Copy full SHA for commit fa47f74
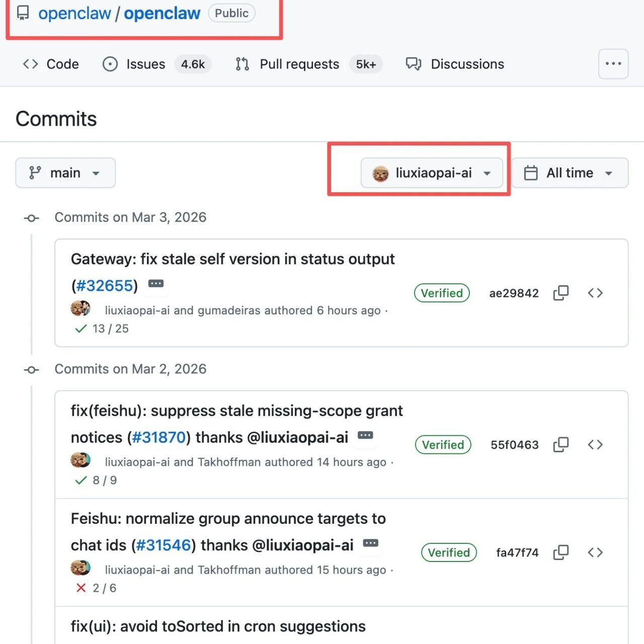 [x=560, y=552]
